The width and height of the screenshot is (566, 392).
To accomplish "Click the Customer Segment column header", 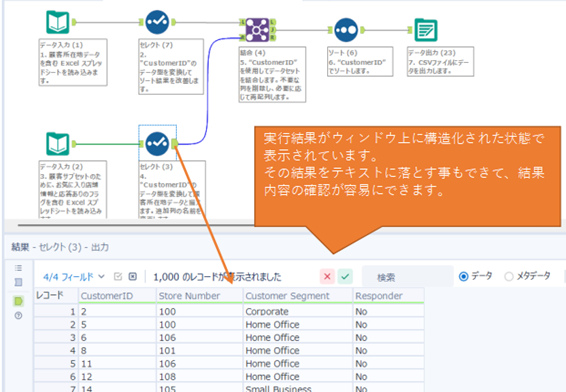I will (298, 296).
